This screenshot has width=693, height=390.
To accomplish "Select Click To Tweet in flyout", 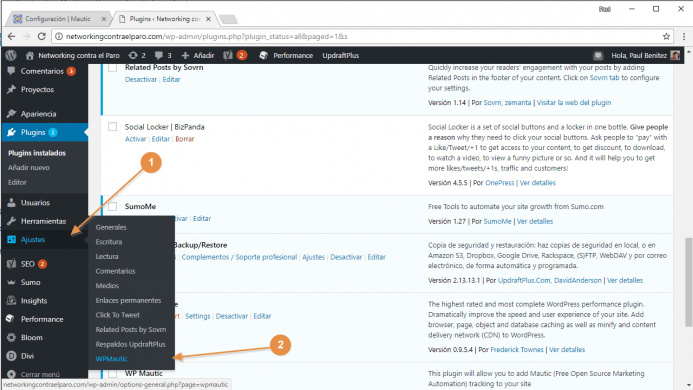I will (117, 315).
